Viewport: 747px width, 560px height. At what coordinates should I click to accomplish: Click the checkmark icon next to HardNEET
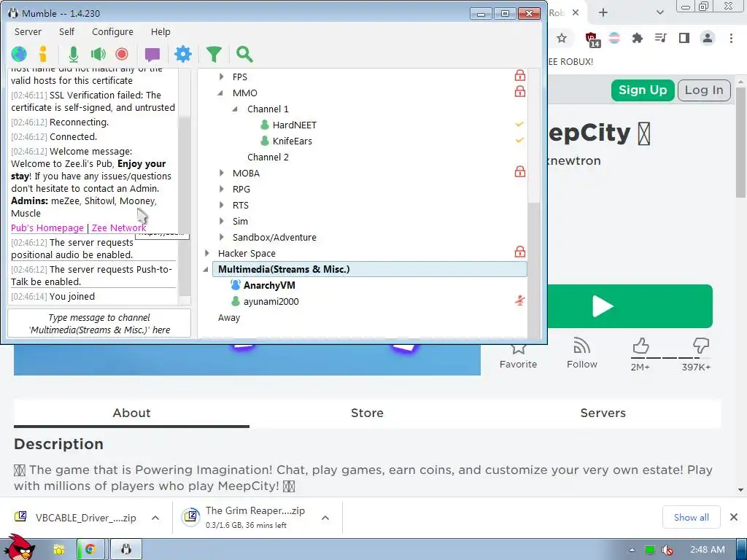coord(519,124)
